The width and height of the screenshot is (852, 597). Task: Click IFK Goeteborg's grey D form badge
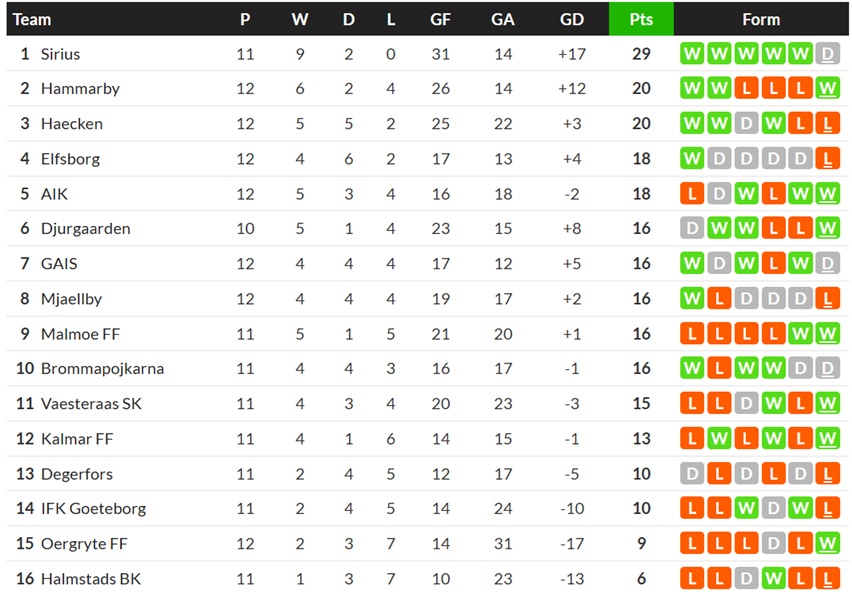point(773,508)
